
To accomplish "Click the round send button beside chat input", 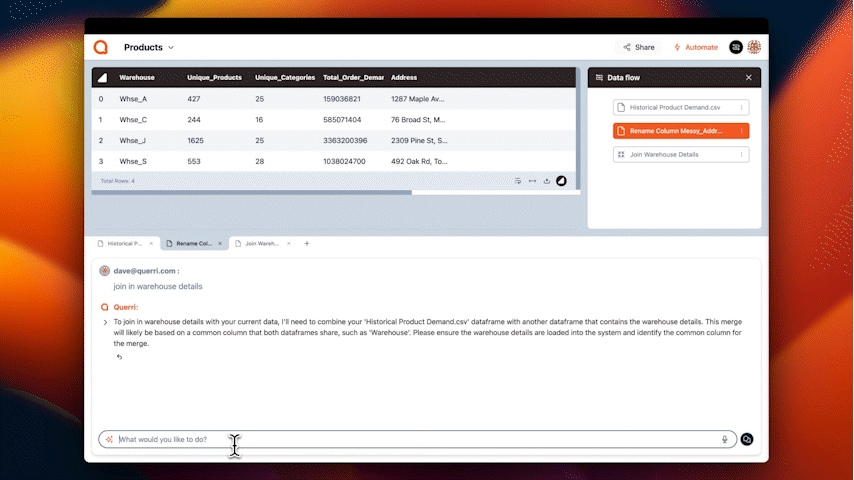I will click(747, 439).
